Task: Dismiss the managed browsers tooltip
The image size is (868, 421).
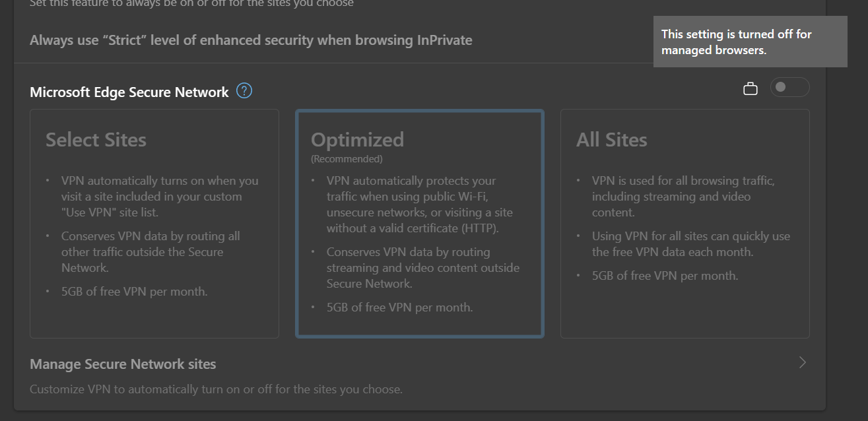Action: pos(750,42)
